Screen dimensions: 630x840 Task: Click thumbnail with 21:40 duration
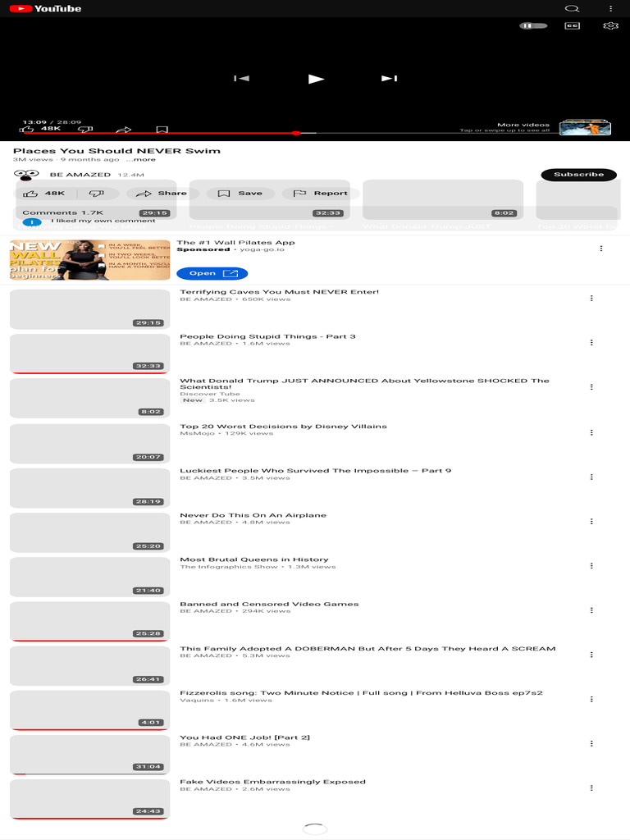click(x=90, y=577)
